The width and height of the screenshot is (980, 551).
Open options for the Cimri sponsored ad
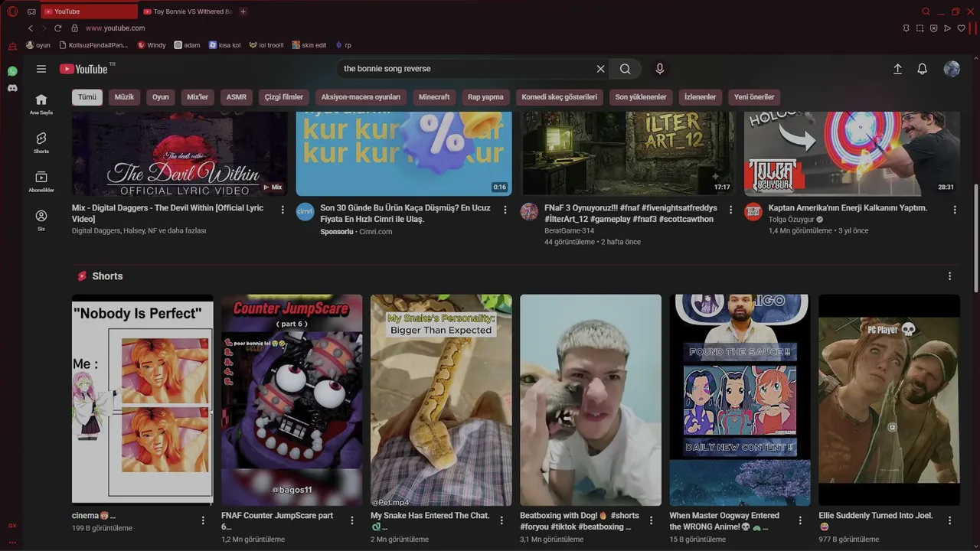(x=505, y=210)
